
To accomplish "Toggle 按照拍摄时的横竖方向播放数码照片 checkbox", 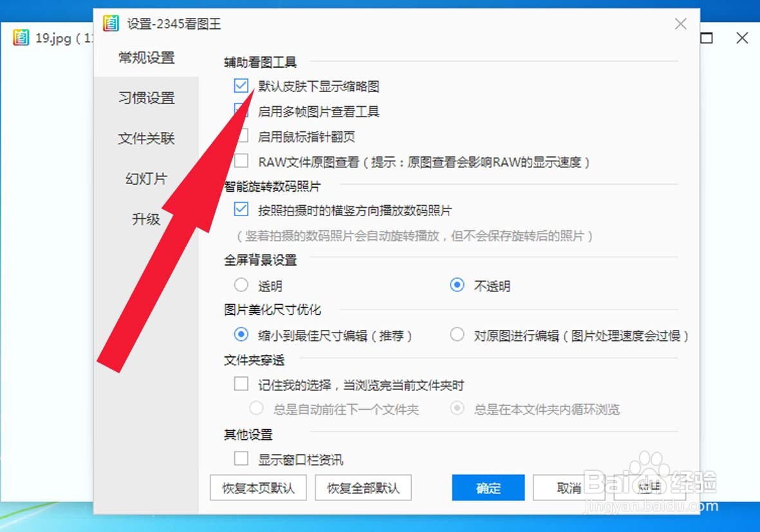I will click(241, 209).
